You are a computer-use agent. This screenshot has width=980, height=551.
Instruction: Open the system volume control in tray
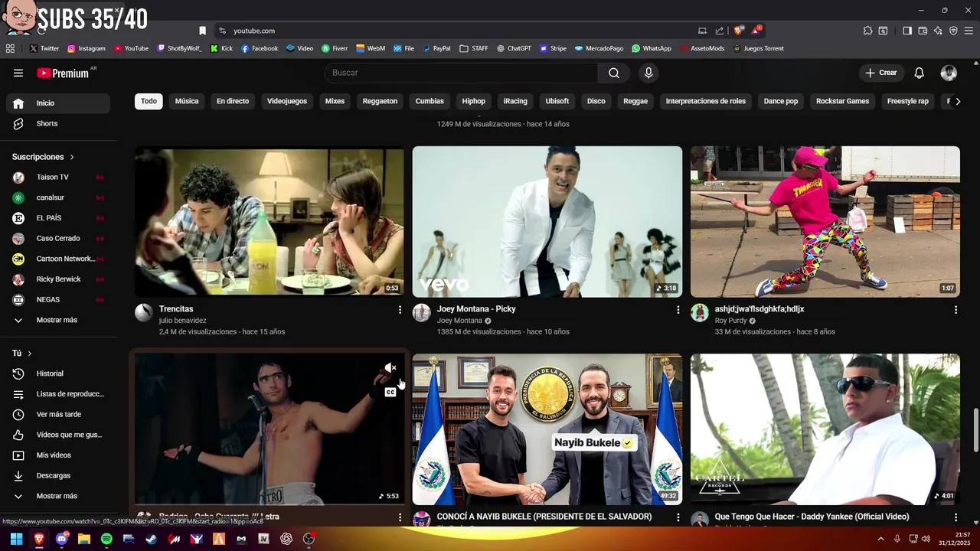[x=926, y=539]
